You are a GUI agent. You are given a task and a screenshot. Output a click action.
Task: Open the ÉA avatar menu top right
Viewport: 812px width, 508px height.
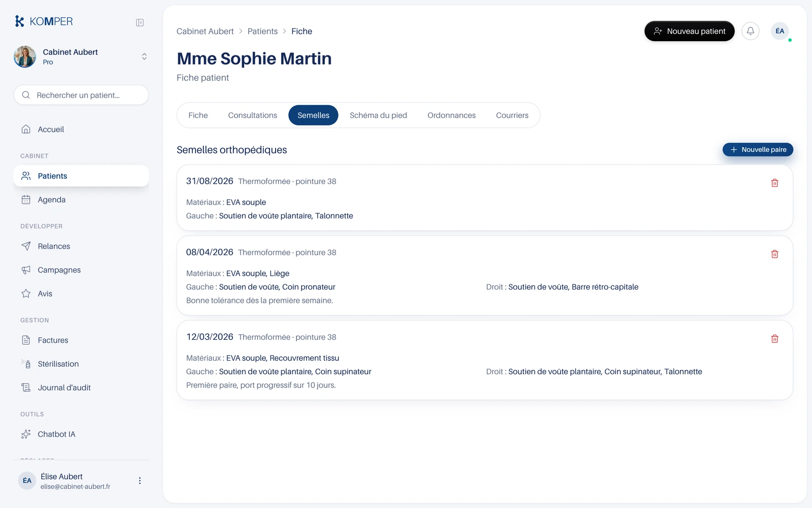pyautogui.click(x=780, y=31)
